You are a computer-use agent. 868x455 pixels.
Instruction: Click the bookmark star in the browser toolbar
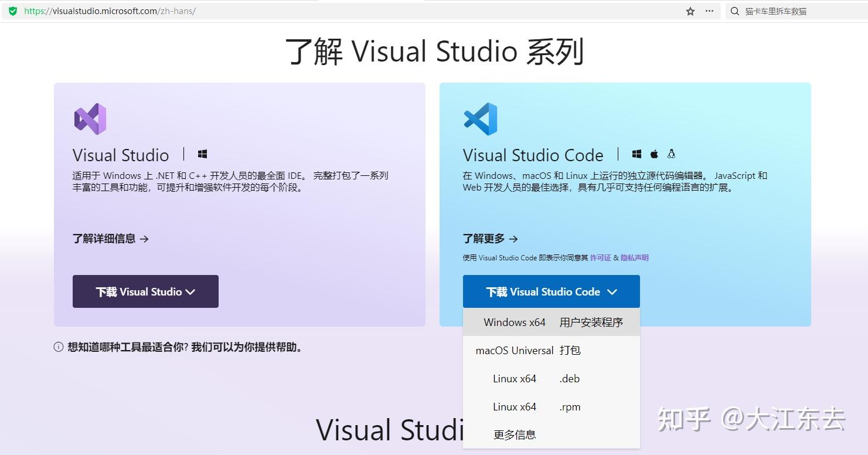[x=690, y=11]
